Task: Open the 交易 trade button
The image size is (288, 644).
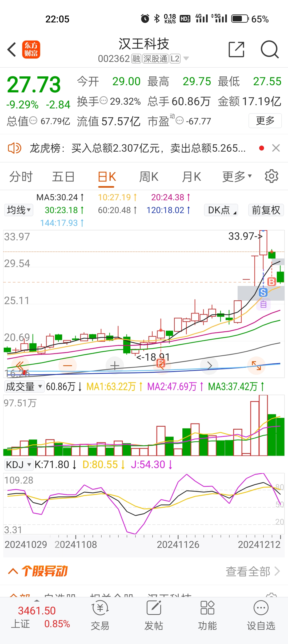Action: click(x=100, y=615)
